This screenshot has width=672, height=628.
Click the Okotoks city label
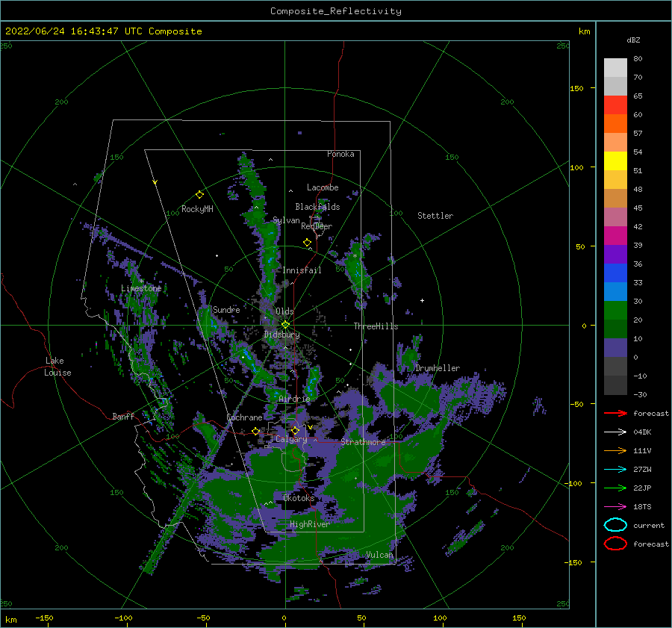299,498
